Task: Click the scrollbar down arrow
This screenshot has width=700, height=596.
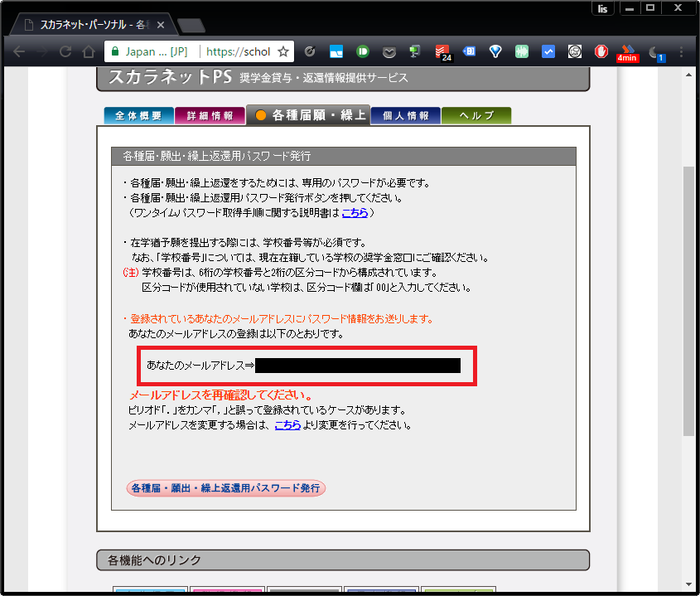Action: (689, 584)
